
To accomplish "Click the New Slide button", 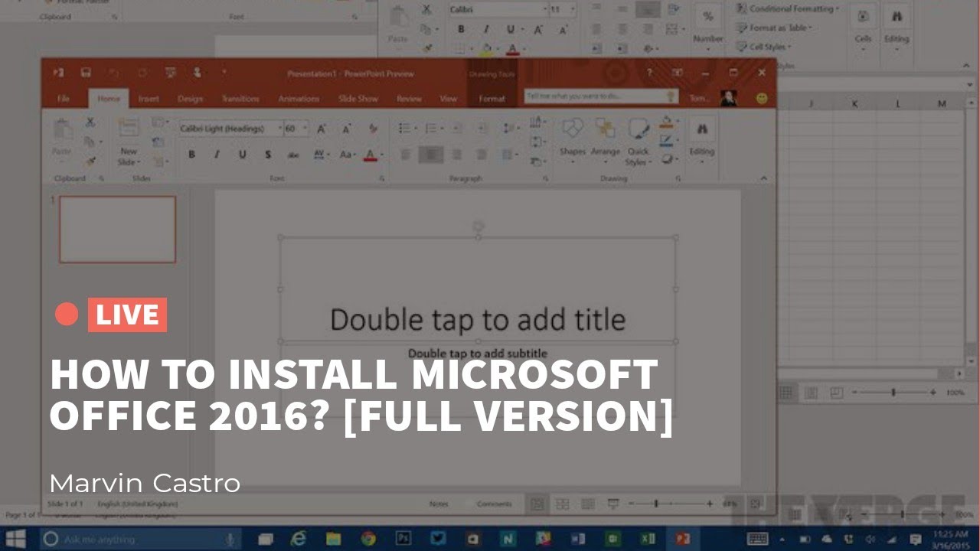I will (128, 142).
